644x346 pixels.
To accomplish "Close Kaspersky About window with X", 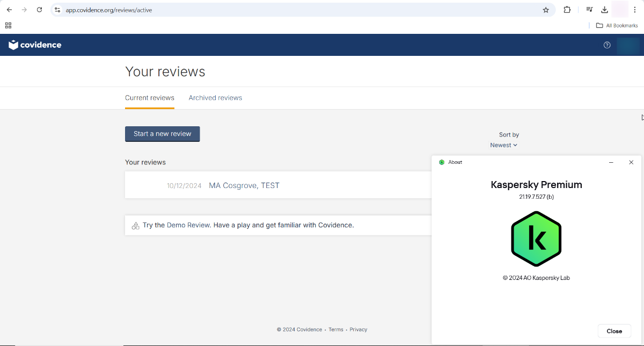I will pos(631,162).
